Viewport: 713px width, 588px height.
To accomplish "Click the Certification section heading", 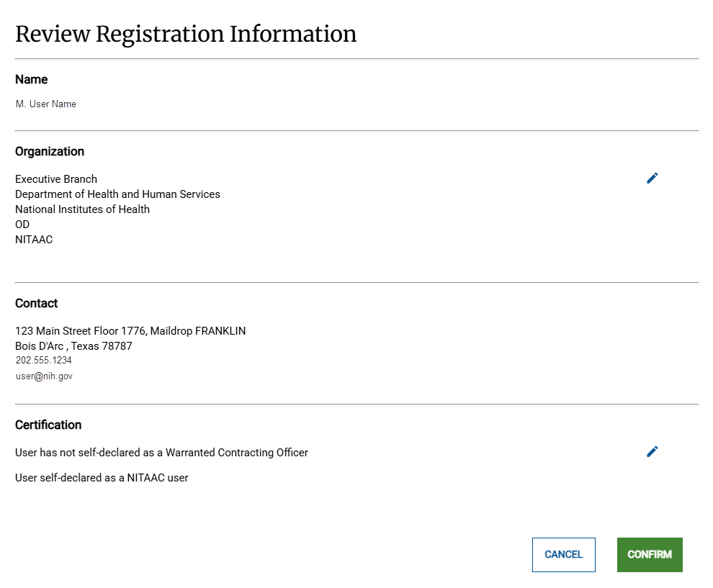I will click(48, 425).
